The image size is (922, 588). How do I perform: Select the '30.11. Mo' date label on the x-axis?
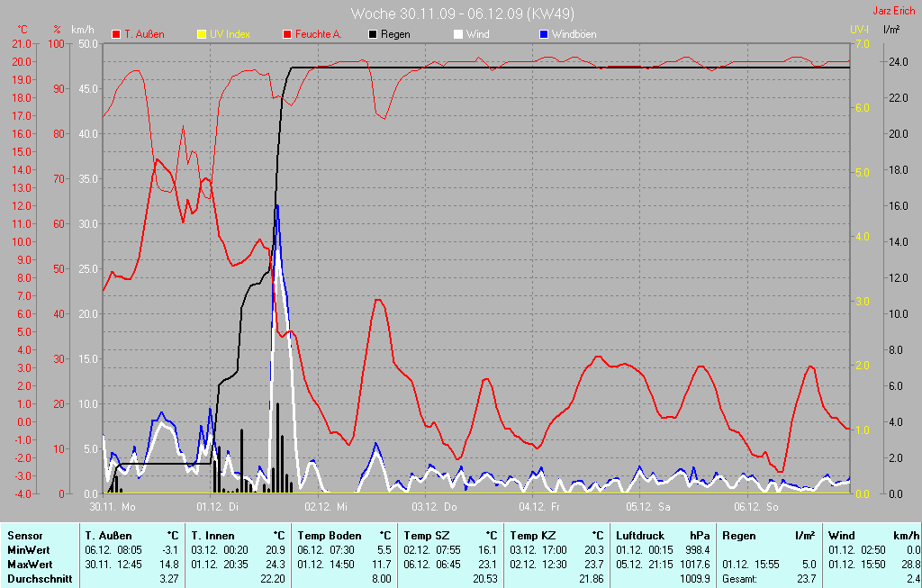tap(113, 506)
